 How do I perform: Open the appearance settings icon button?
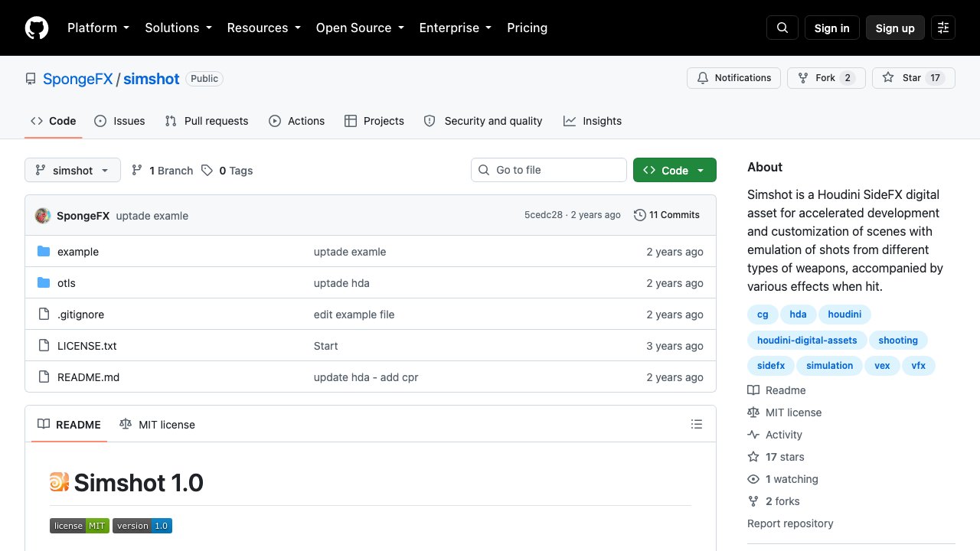[943, 28]
